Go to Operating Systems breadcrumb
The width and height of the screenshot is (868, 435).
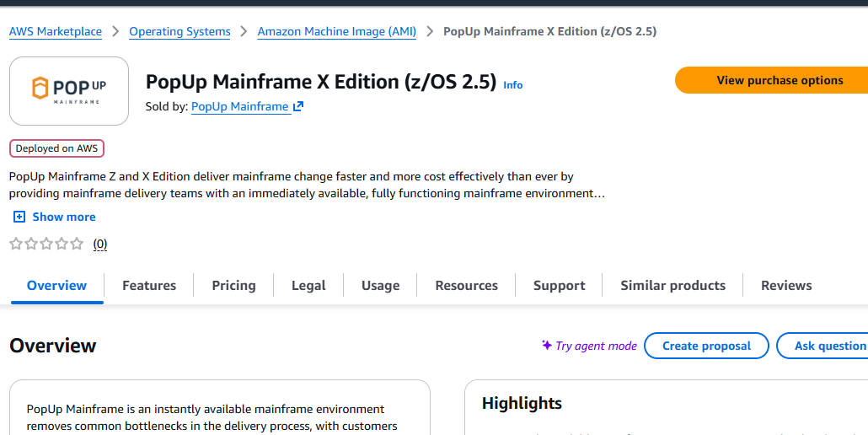click(x=179, y=31)
